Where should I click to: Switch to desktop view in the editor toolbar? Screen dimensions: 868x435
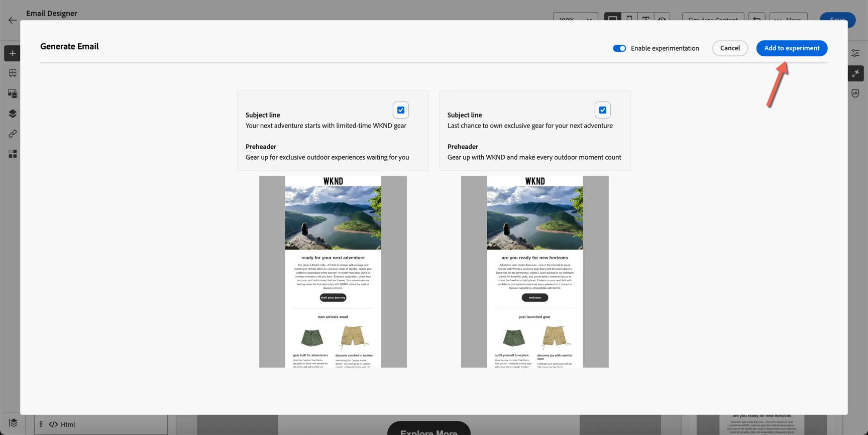[613, 19]
